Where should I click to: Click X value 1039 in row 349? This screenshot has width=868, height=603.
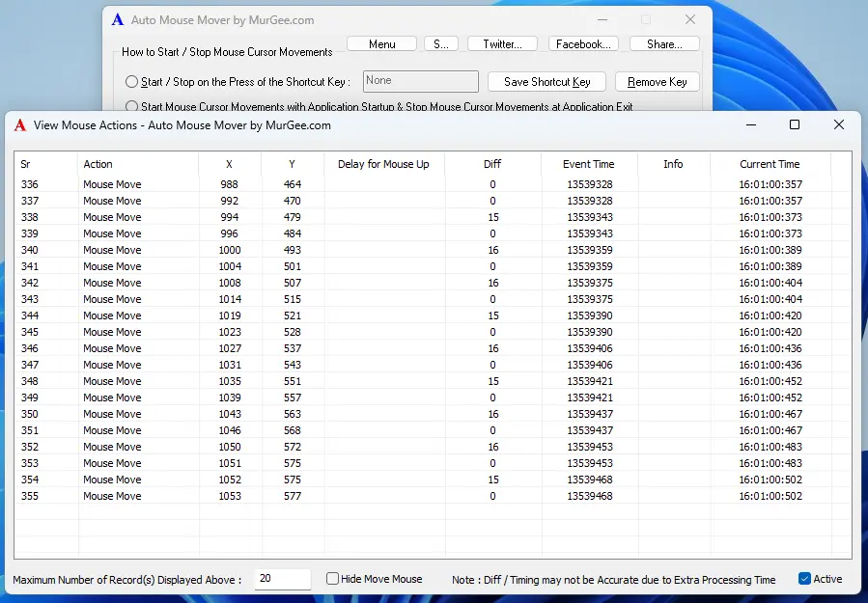(230, 397)
